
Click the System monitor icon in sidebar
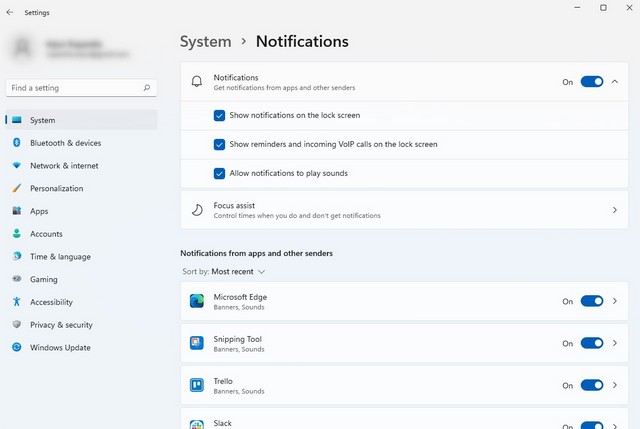click(17, 120)
